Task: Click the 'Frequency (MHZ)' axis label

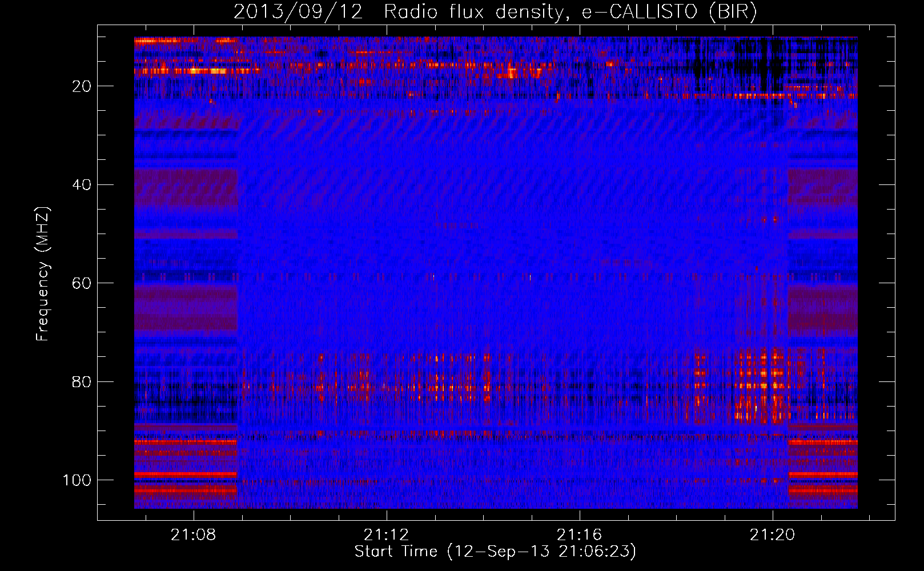Action: pyautogui.click(x=43, y=274)
